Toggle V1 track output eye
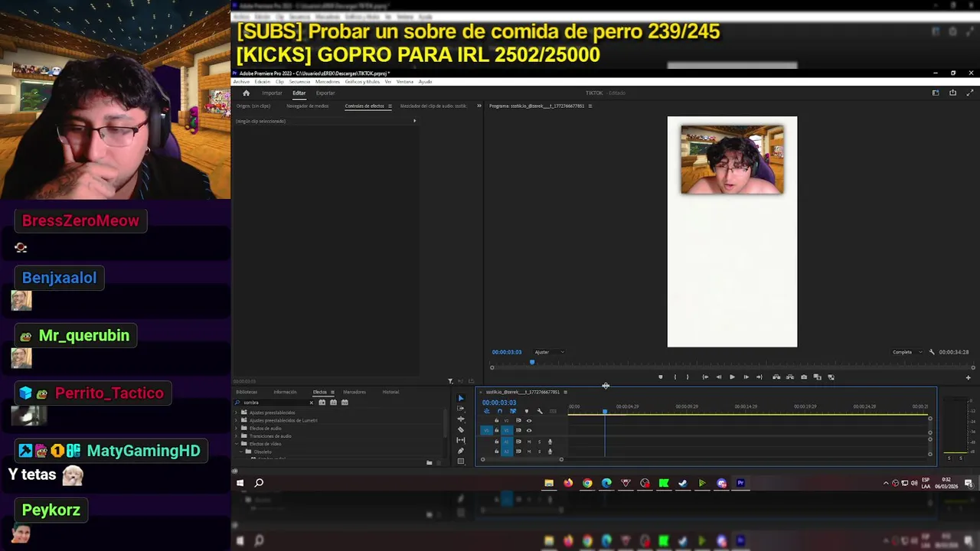 (x=529, y=430)
